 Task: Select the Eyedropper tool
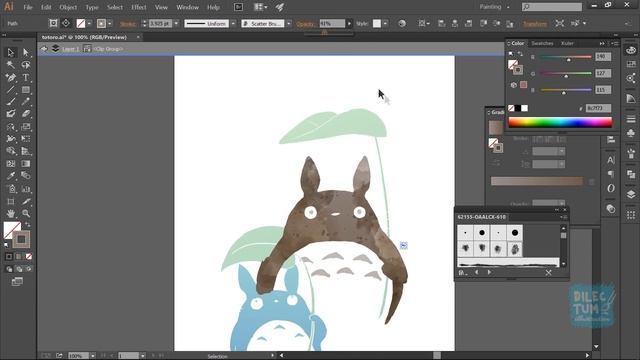click(x=11, y=176)
